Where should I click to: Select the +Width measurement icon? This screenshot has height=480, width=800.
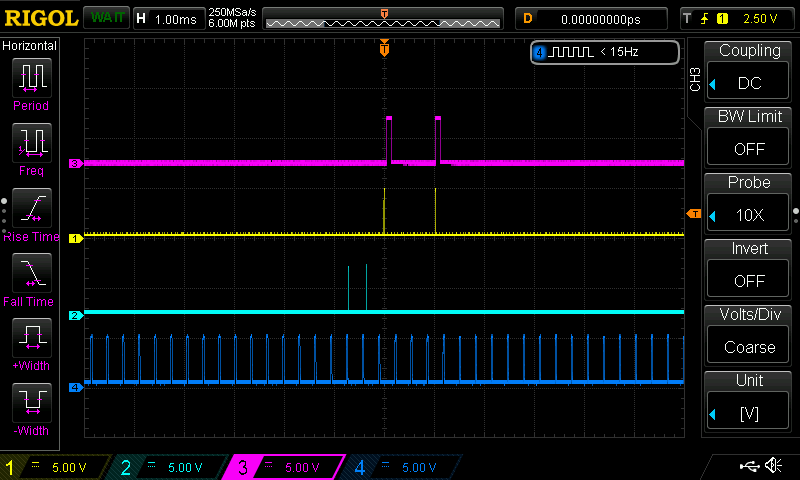pos(30,340)
